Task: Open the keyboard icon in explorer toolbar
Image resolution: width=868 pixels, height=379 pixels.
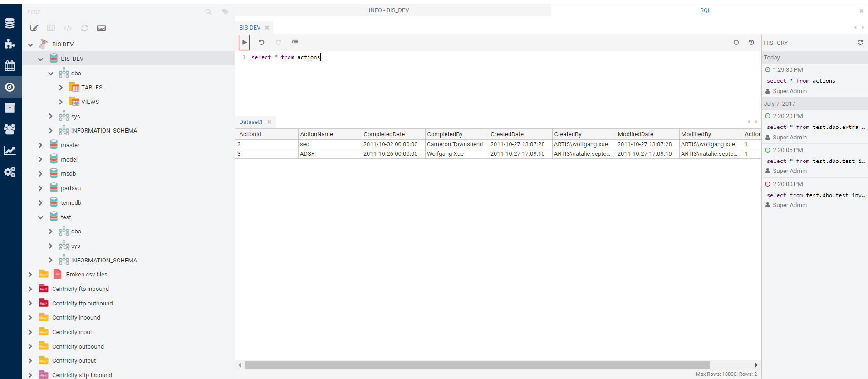Action: click(x=101, y=28)
